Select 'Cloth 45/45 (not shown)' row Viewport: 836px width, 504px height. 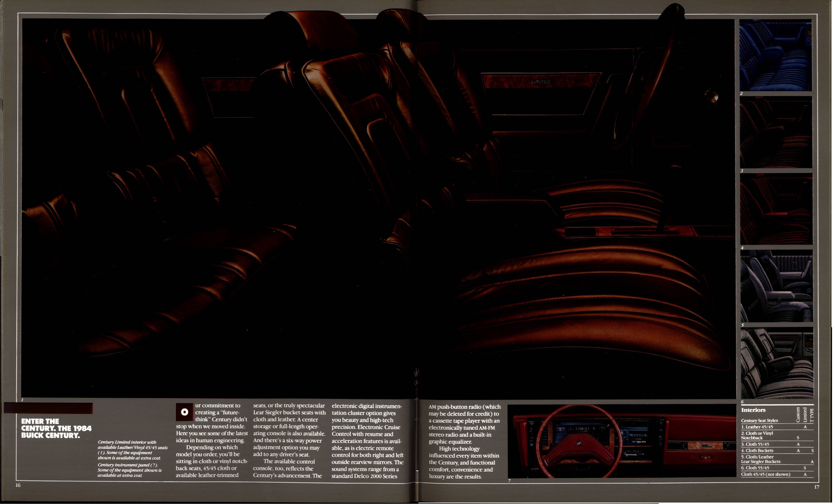(x=777, y=474)
